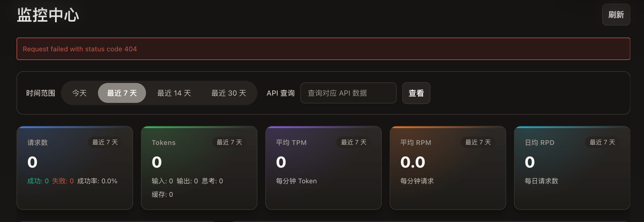The image size is (644, 222).
Task: Click the 查看 button
Action: click(x=416, y=93)
